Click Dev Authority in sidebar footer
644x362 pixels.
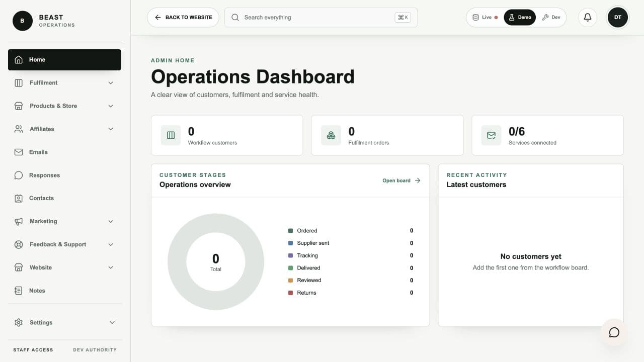[95, 350]
